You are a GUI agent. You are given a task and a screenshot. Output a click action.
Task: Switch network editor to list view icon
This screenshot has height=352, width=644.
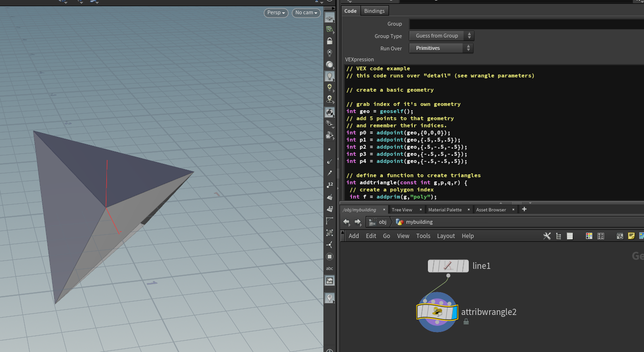569,236
